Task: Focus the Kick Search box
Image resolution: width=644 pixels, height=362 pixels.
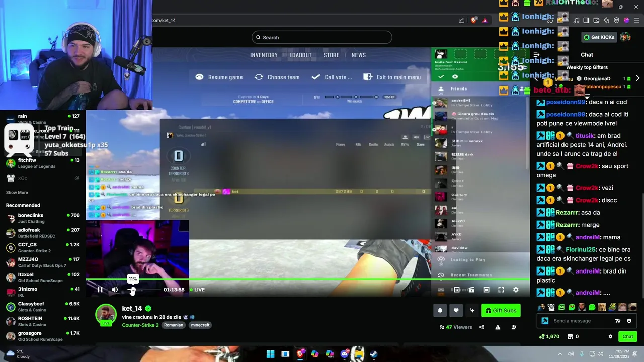Action: click(322, 37)
